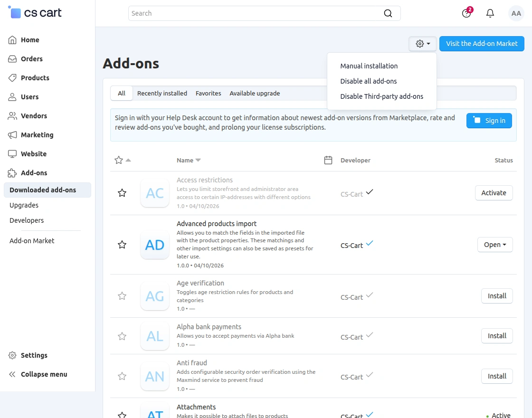Star the Age verification add-on
This screenshot has width=532, height=418.
pos(122,296)
